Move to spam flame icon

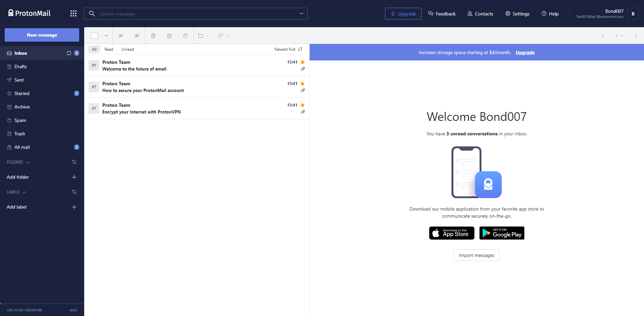click(185, 36)
